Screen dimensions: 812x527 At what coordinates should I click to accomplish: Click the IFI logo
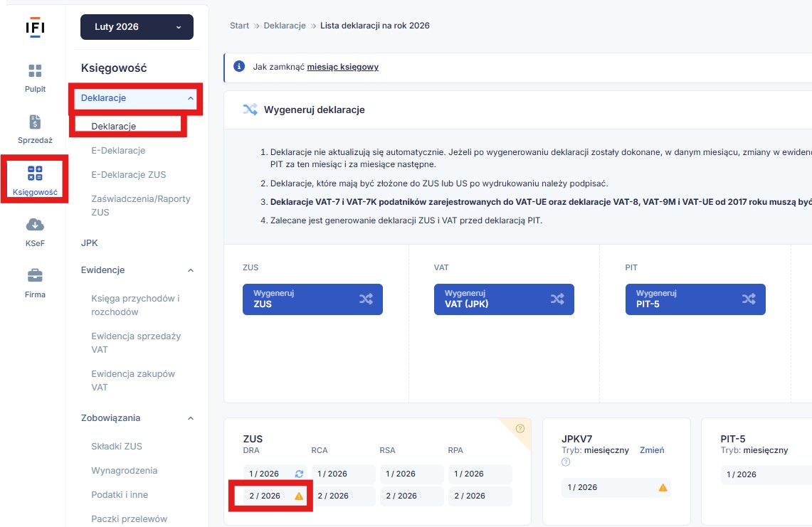coord(35,27)
